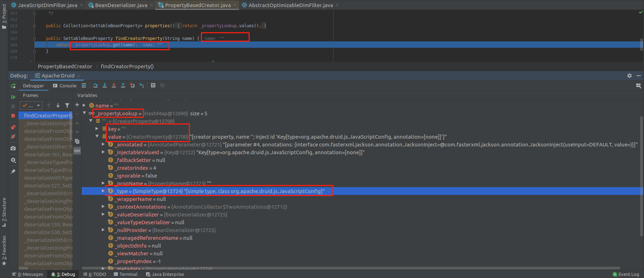Click the Step Out icon
This screenshot has height=278, width=644.
[x=123, y=85]
